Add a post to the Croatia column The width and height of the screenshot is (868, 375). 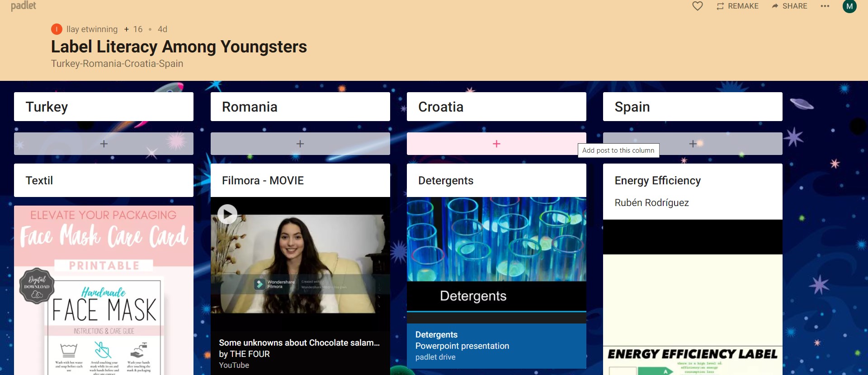(x=496, y=144)
